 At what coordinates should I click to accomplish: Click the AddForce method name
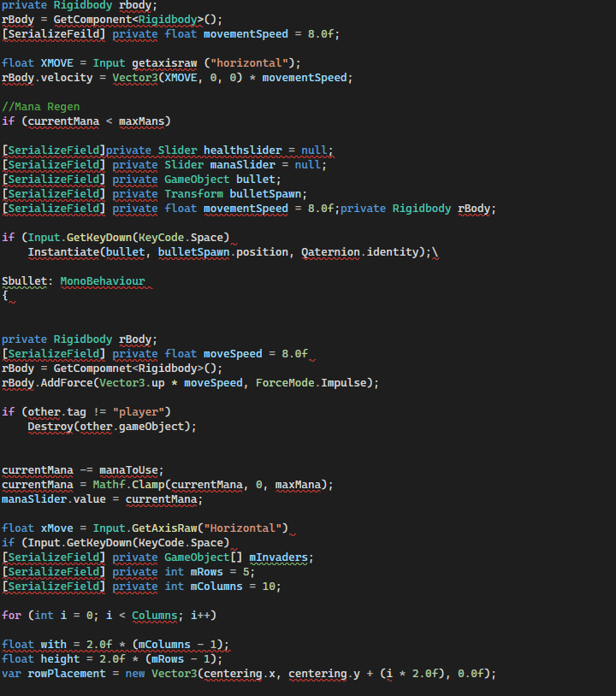(x=67, y=383)
